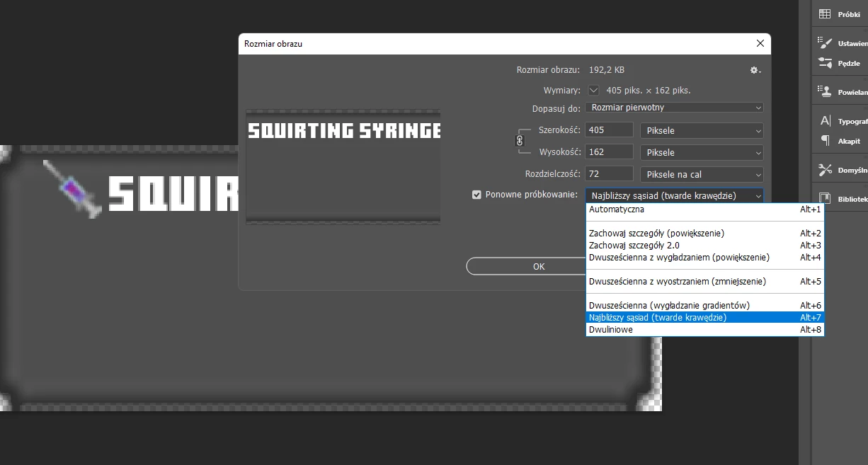Open the Pędzle brushes panel icon

click(x=825, y=63)
